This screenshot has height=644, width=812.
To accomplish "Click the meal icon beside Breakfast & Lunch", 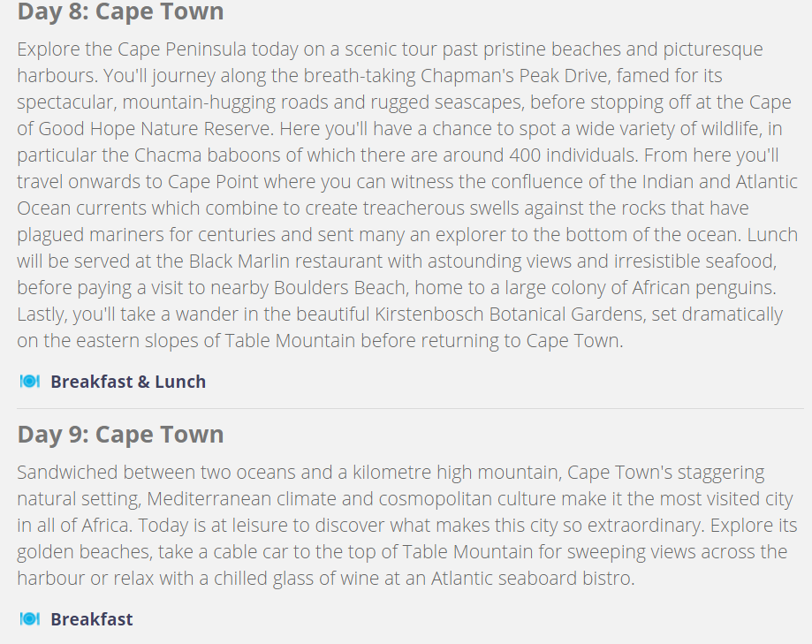I will 29,382.
